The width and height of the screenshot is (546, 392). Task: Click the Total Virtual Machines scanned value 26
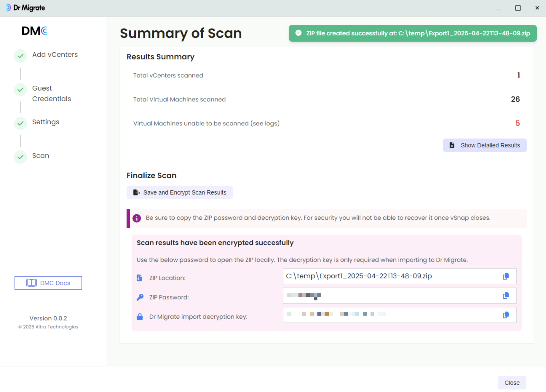(515, 99)
